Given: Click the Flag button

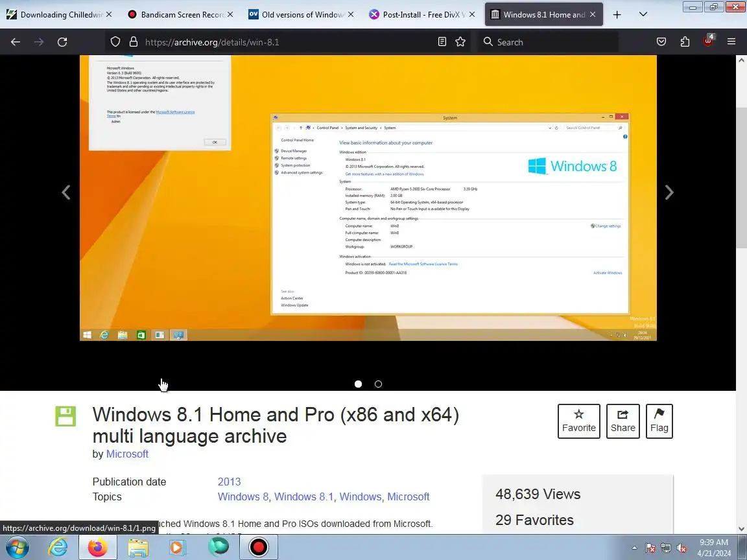Looking at the screenshot, I should click(659, 421).
